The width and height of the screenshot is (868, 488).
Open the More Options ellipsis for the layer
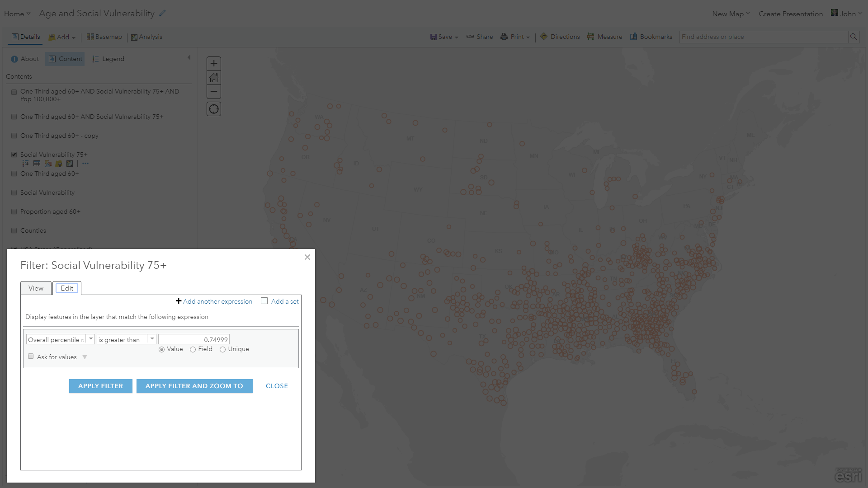click(85, 164)
